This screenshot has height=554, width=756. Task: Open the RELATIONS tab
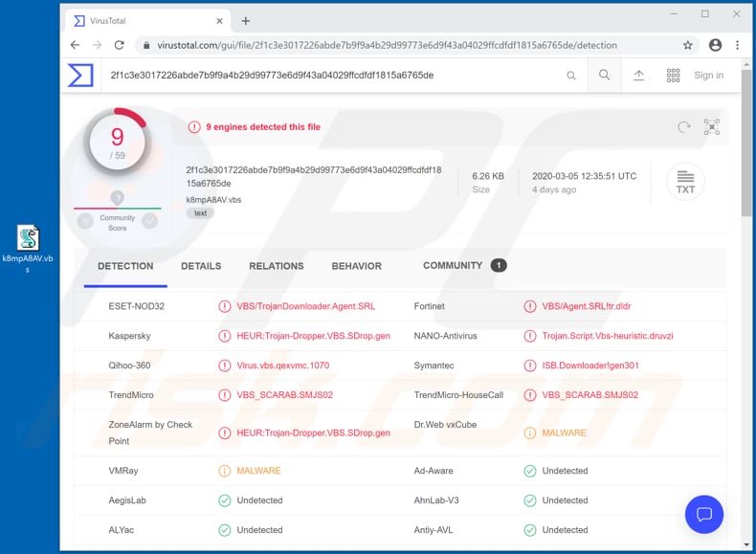pos(277,266)
